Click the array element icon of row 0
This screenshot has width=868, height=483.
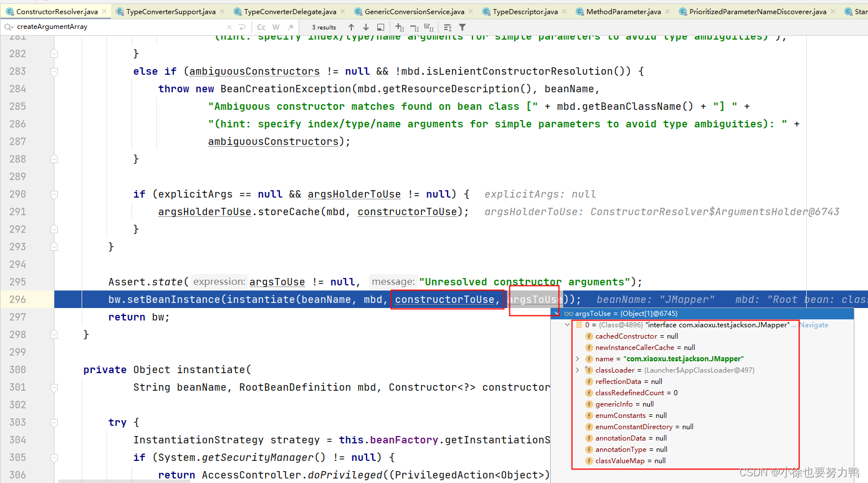coord(579,325)
